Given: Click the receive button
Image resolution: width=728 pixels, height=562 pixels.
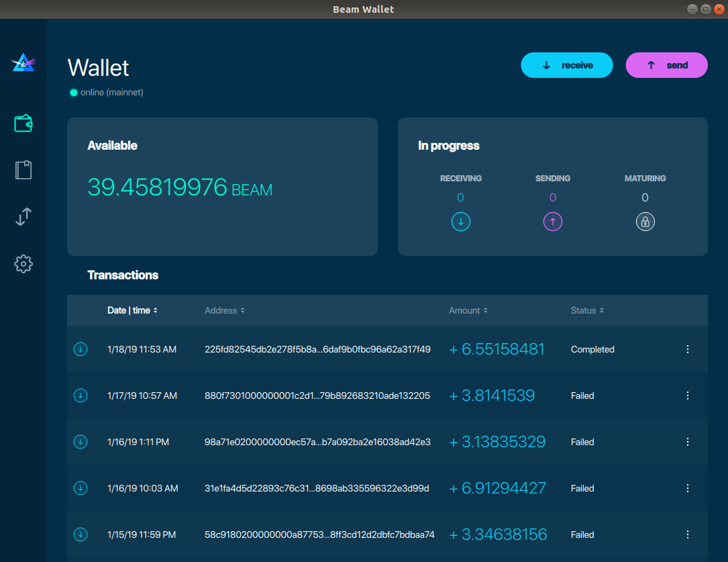Looking at the screenshot, I should (567, 65).
